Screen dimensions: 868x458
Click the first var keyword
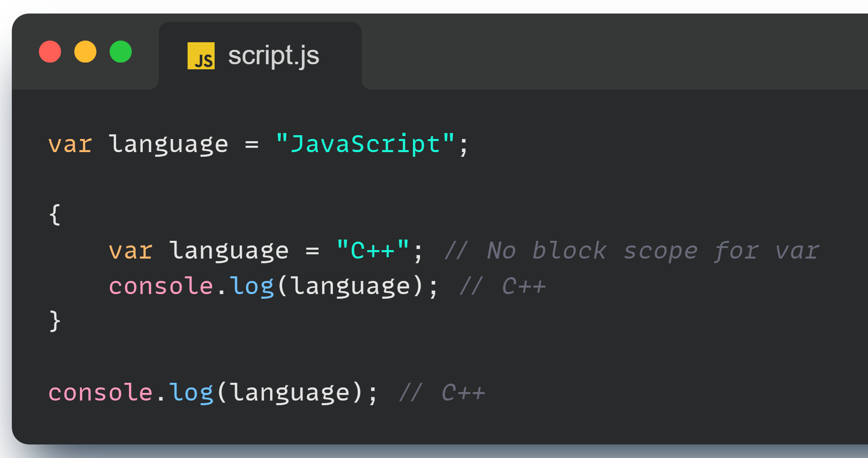[x=70, y=144]
